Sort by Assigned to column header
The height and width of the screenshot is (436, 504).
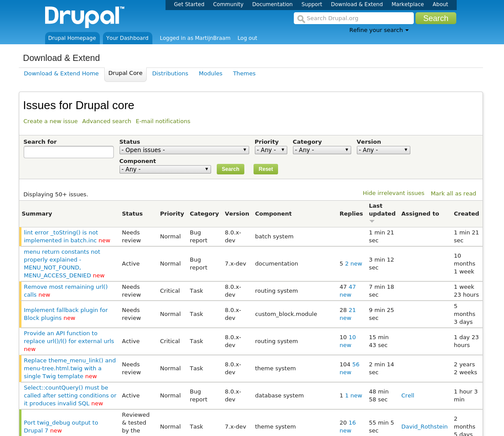[x=420, y=214]
